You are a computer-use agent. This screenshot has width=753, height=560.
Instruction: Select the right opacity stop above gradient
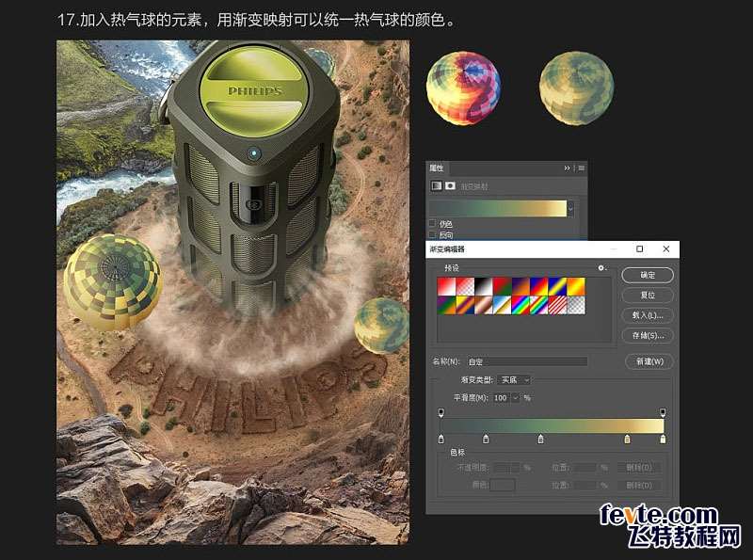coord(663,412)
